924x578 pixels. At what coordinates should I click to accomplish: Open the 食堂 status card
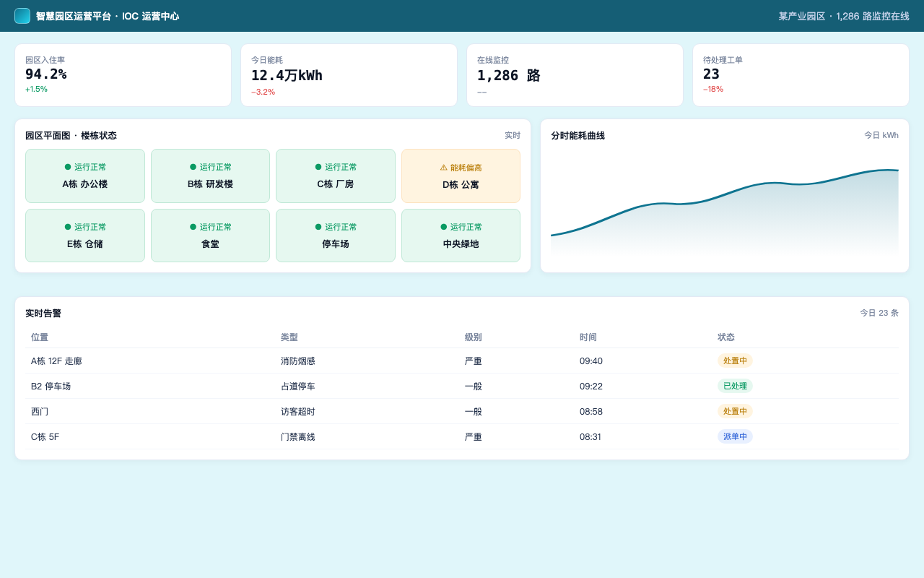coord(210,236)
